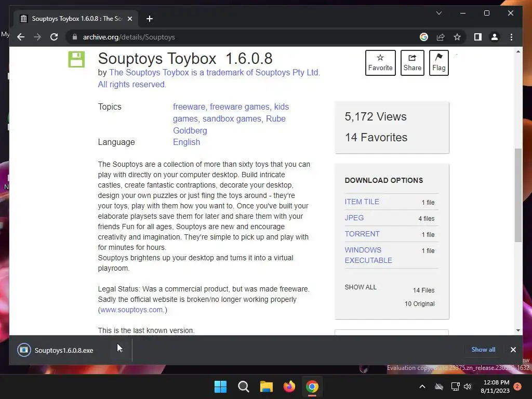Image resolution: width=532 pixels, height=399 pixels.
Task: Open File Explorer from taskbar
Action: (267, 387)
